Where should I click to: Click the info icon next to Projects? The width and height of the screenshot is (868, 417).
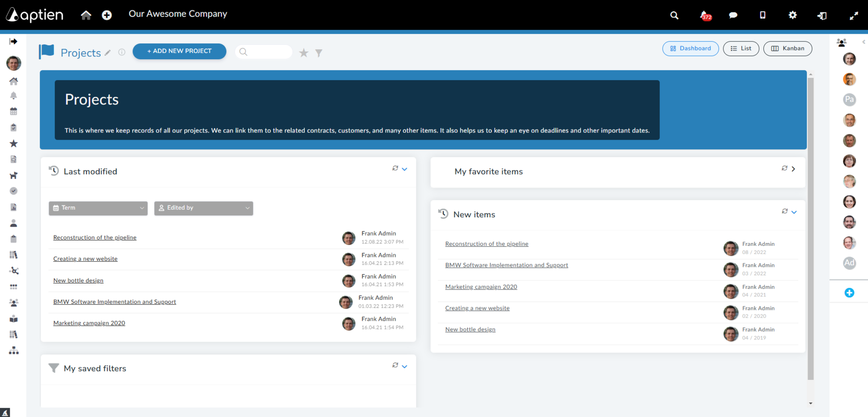122,52
